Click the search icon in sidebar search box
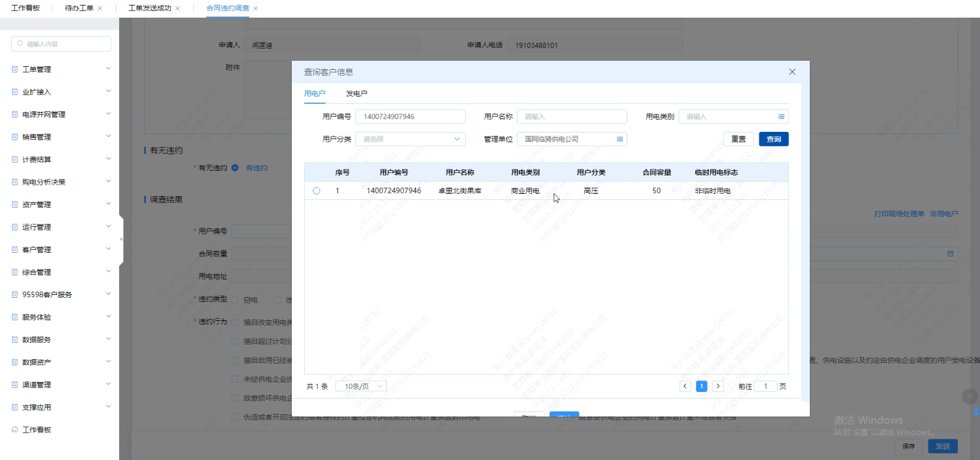This screenshot has height=460, width=980. (x=20, y=44)
